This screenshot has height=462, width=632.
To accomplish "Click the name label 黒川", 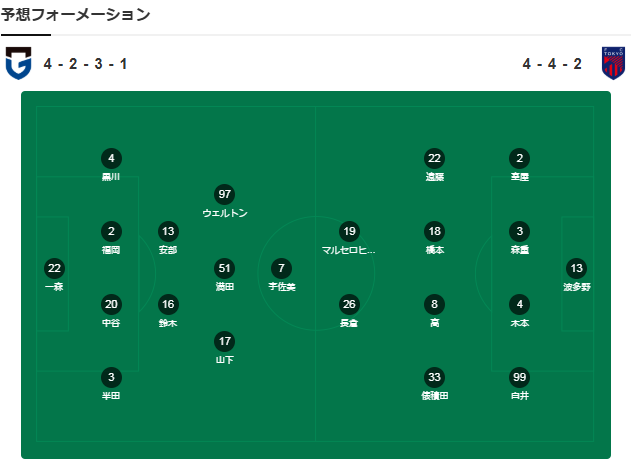I will coord(111,177).
